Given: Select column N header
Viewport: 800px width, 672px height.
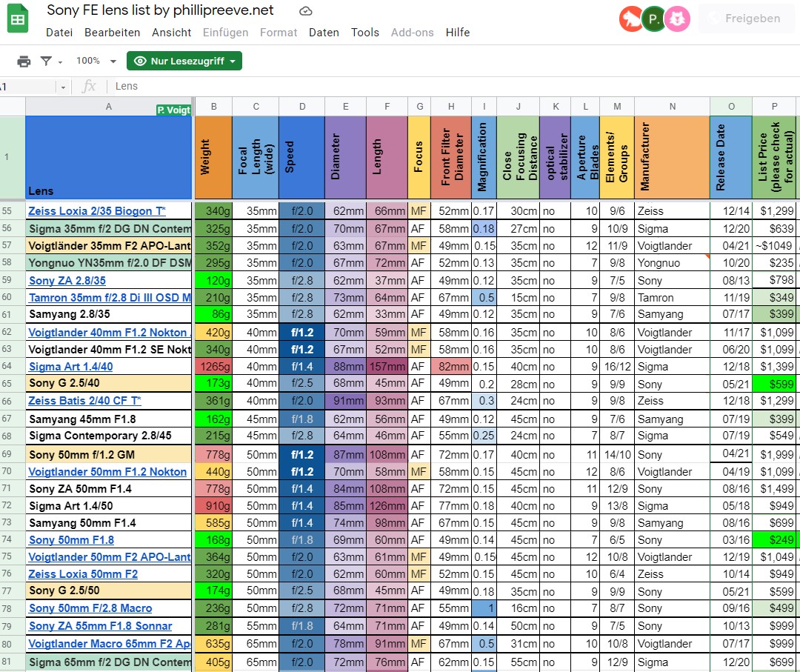Looking at the screenshot, I should [x=673, y=107].
